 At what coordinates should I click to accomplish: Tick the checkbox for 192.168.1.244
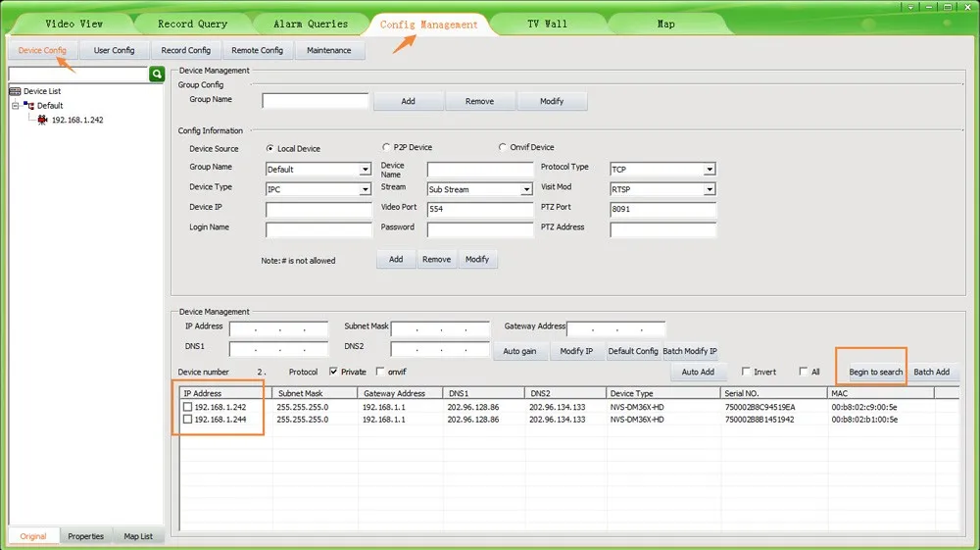pyautogui.click(x=187, y=420)
